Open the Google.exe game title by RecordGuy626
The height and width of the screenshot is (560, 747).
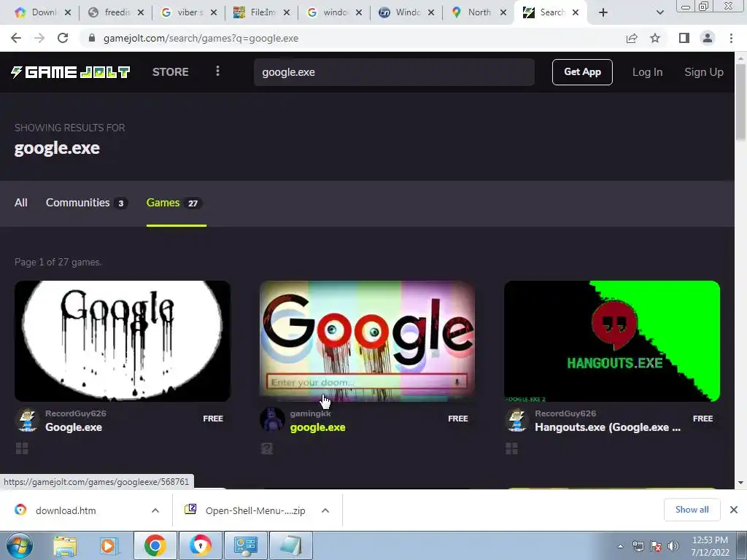click(74, 427)
